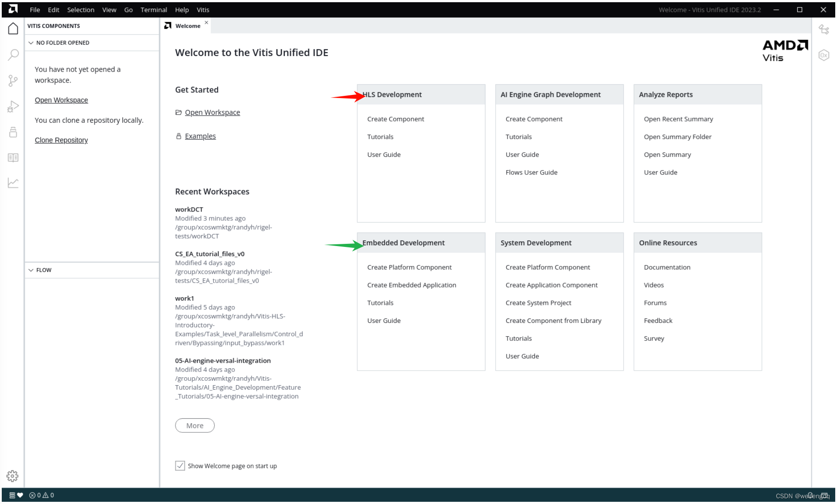Open the File menu
Viewport: 837px width, 504px height.
click(x=35, y=10)
